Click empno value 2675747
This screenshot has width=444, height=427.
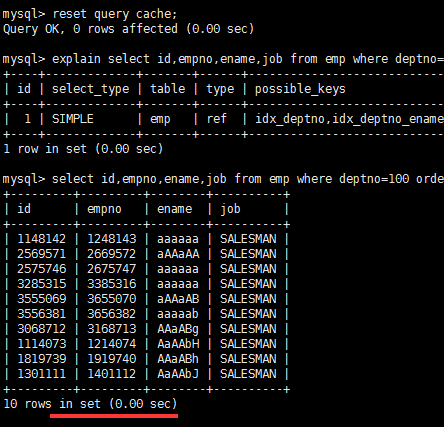(112, 269)
